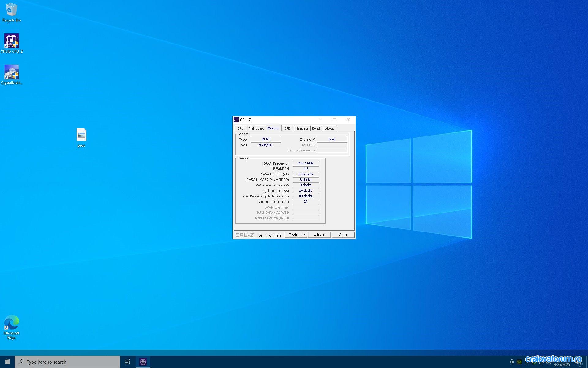Open the About tab
This screenshot has height=368, width=588.
tap(330, 128)
